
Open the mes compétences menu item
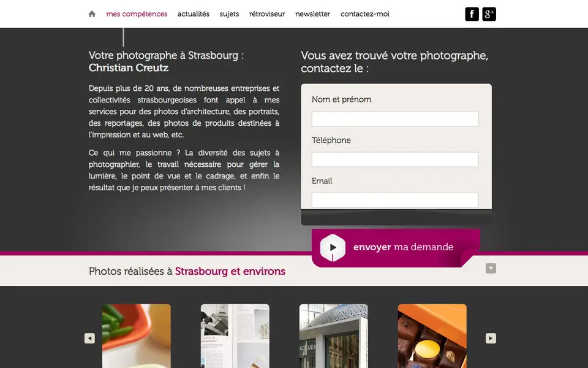pyautogui.click(x=137, y=14)
